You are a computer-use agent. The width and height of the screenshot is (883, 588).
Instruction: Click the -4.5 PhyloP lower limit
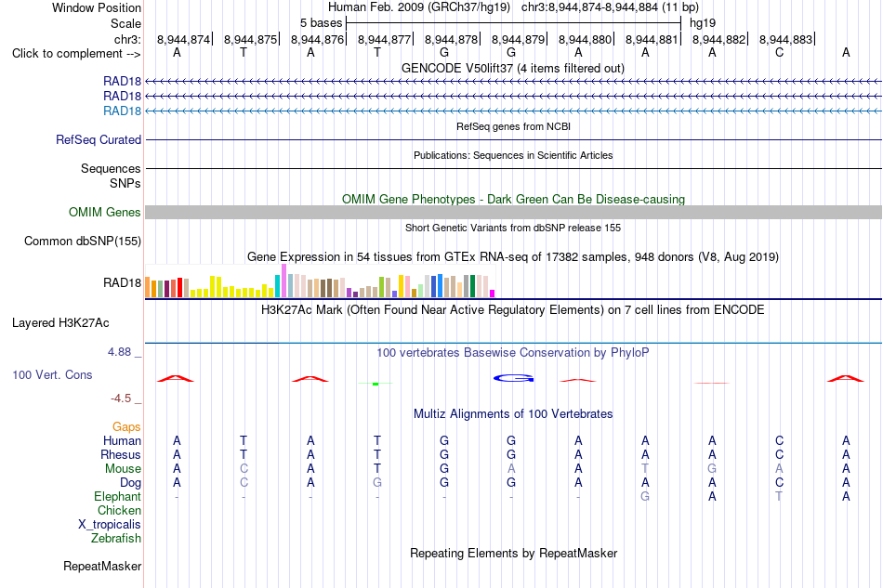coord(121,399)
